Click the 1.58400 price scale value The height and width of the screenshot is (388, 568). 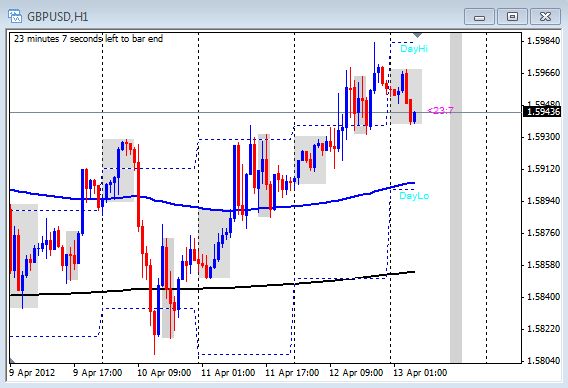click(544, 297)
